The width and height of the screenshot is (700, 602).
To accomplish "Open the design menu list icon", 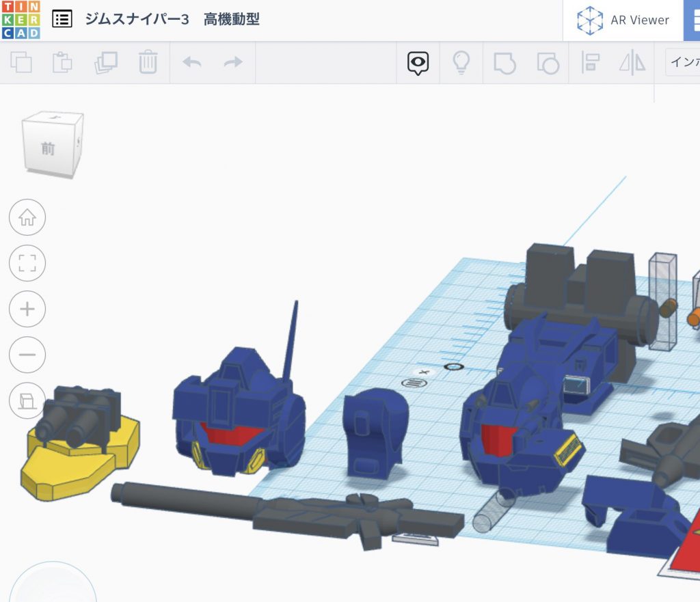I will pyautogui.click(x=62, y=19).
